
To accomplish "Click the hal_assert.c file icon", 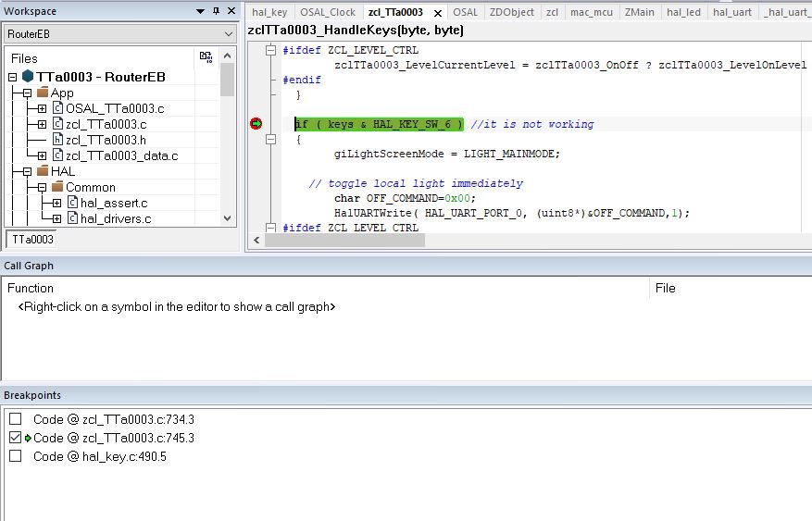I will (73, 202).
